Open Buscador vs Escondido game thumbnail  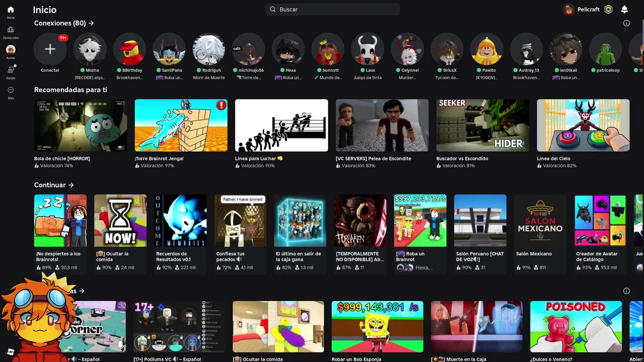click(482, 125)
